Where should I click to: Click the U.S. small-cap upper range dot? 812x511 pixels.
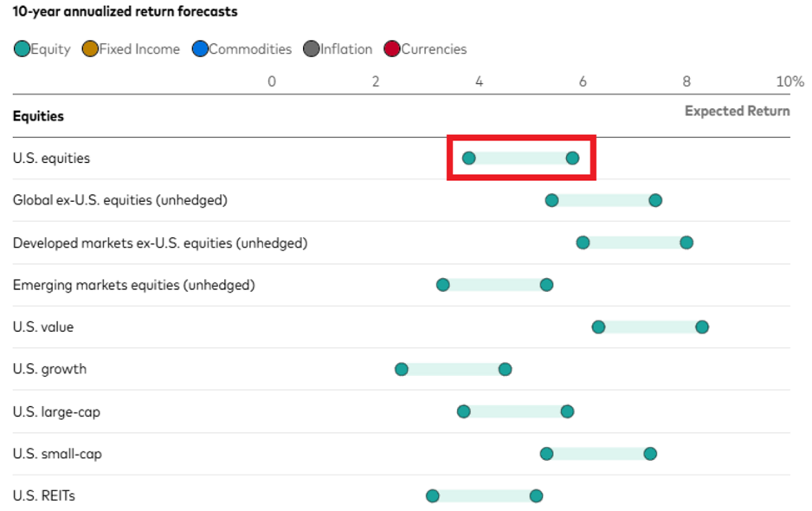[650, 454]
